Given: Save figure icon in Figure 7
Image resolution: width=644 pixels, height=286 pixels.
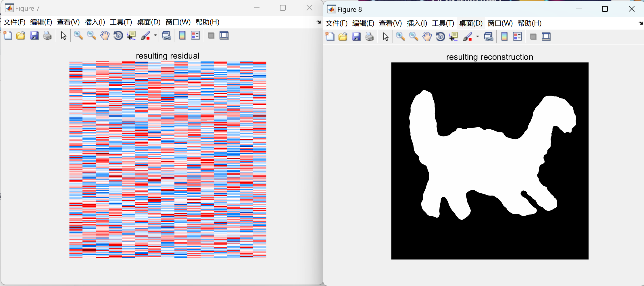Looking at the screenshot, I should (x=34, y=36).
